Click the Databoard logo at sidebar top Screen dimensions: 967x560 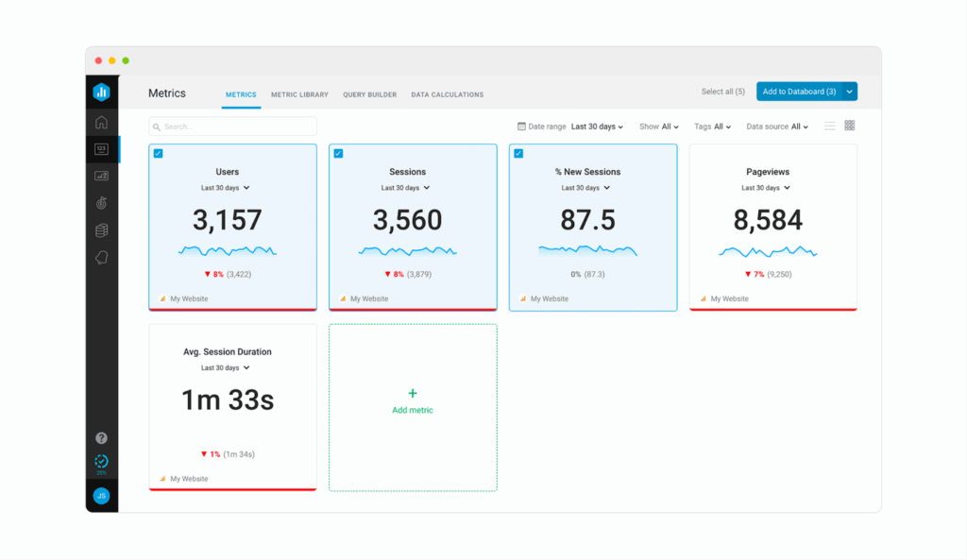(102, 92)
